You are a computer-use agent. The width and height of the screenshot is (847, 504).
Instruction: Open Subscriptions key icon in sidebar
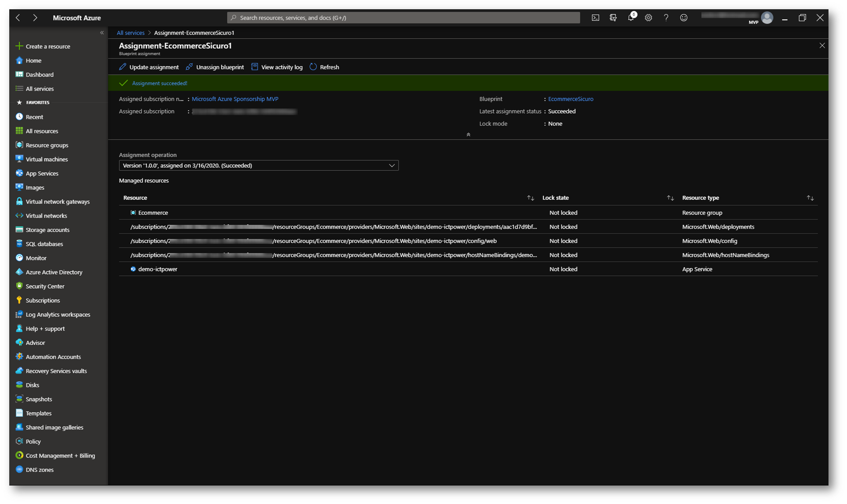19,300
